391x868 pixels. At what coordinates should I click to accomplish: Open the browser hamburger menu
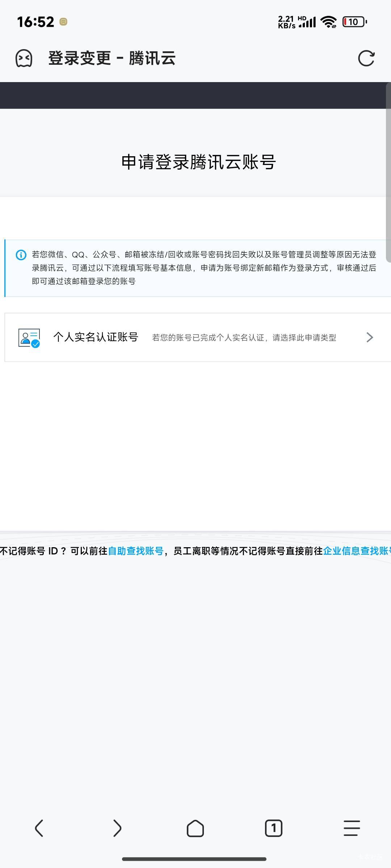(352, 828)
